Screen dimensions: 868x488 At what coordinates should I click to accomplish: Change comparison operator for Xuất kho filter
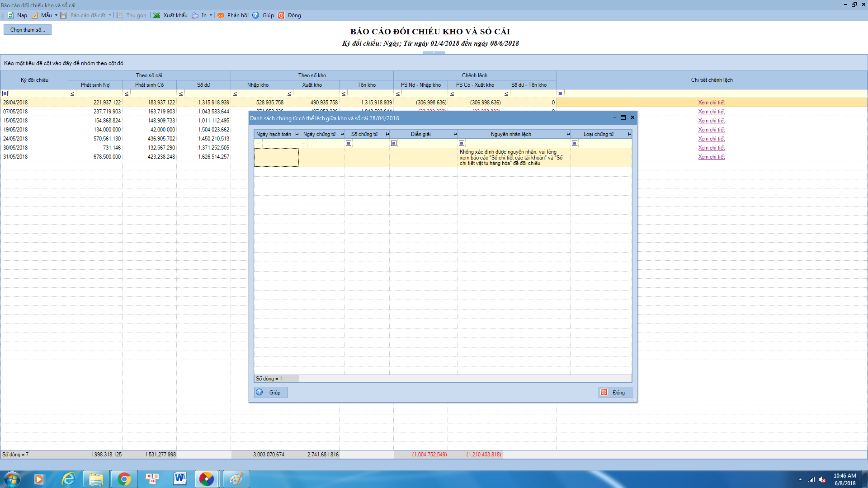pyautogui.click(x=289, y=94)
